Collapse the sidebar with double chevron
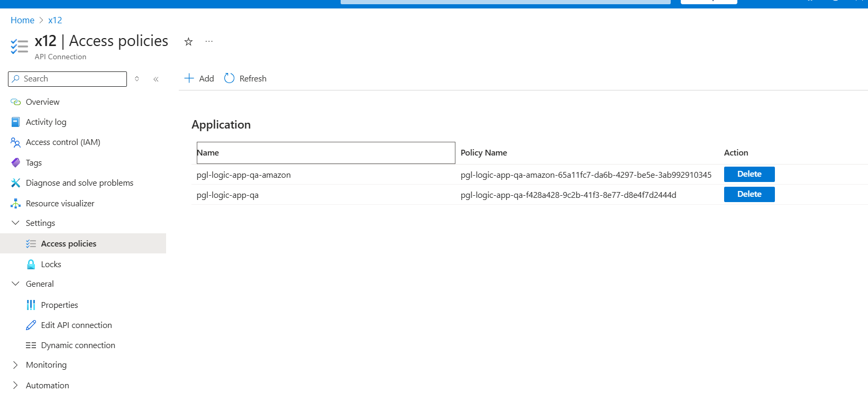868x401 pixels. [x=156, y=79]
